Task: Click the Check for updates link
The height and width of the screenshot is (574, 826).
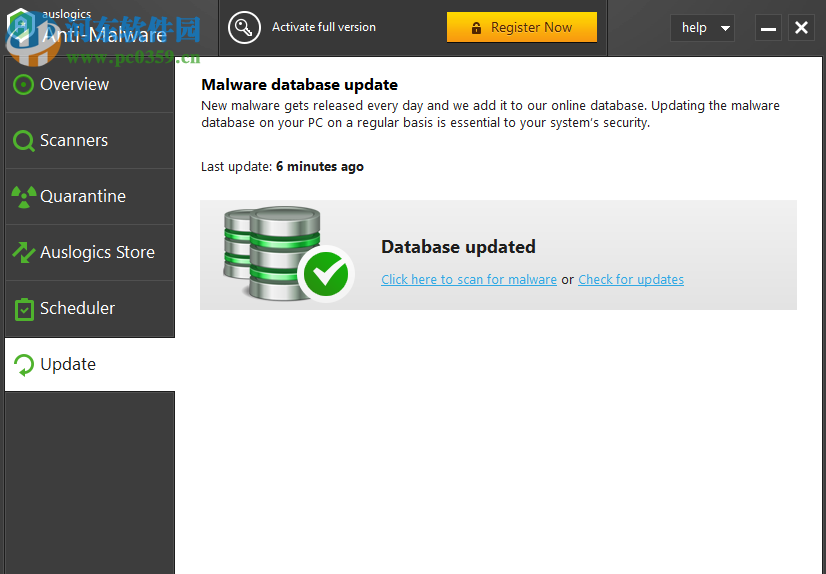Action: 631,280
